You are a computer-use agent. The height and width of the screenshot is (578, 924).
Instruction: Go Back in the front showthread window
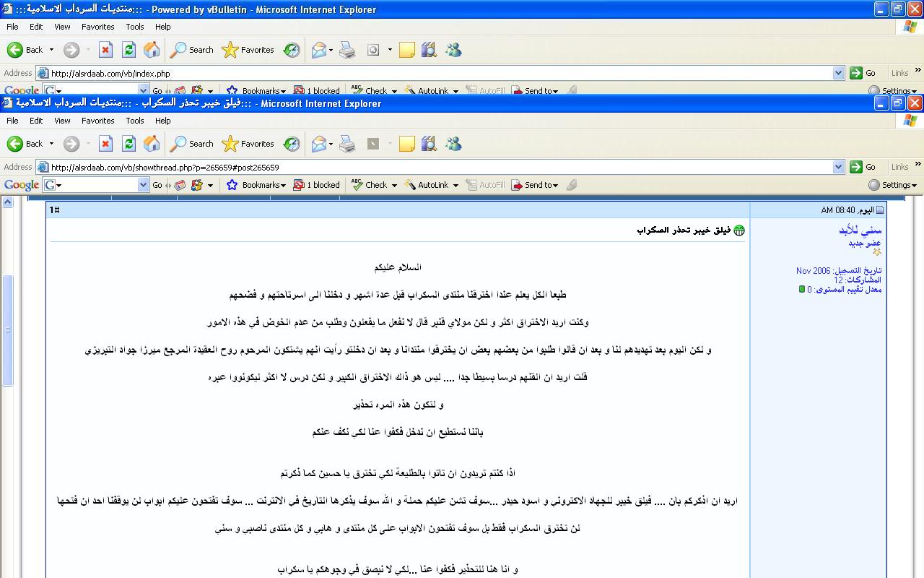click(25, 144)
